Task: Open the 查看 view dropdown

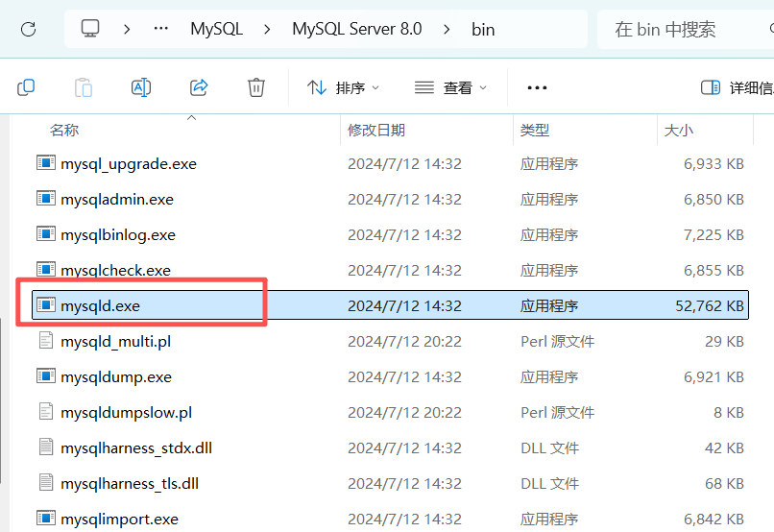Action: click(450, 87)
